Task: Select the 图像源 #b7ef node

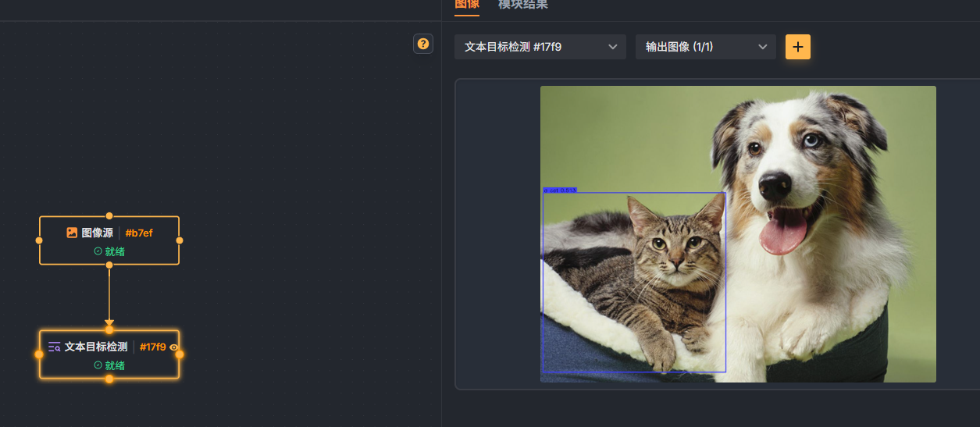Action: [x=109, y=240]
